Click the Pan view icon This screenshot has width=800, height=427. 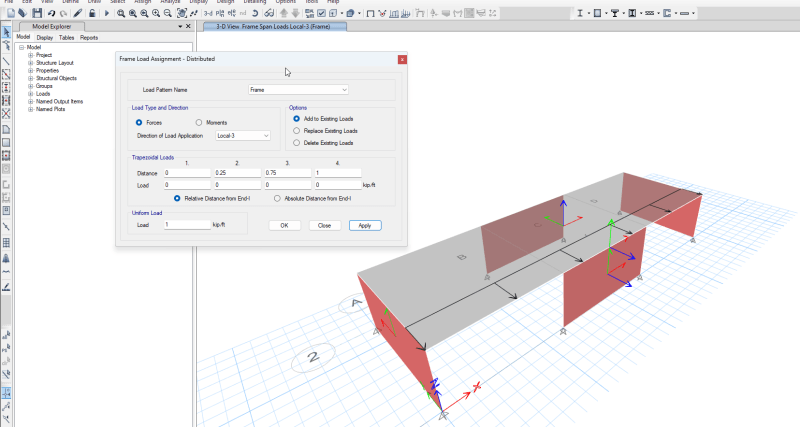182,13
